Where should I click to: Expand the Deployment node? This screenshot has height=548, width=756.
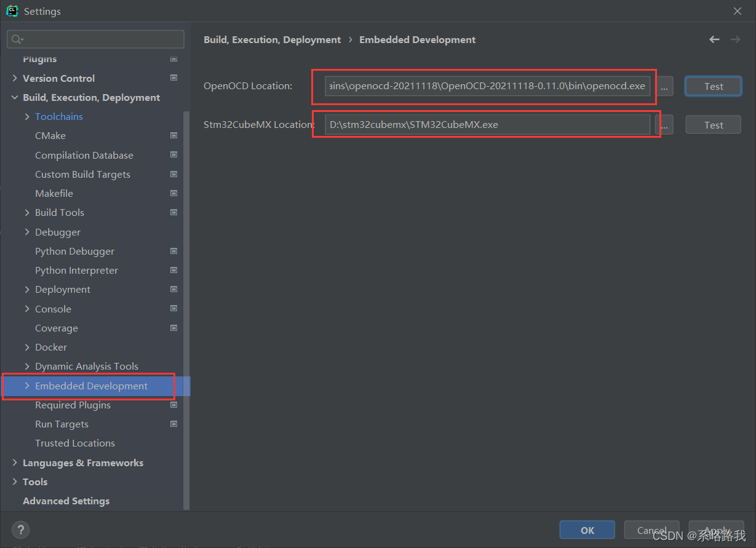(x=27, y=289)
